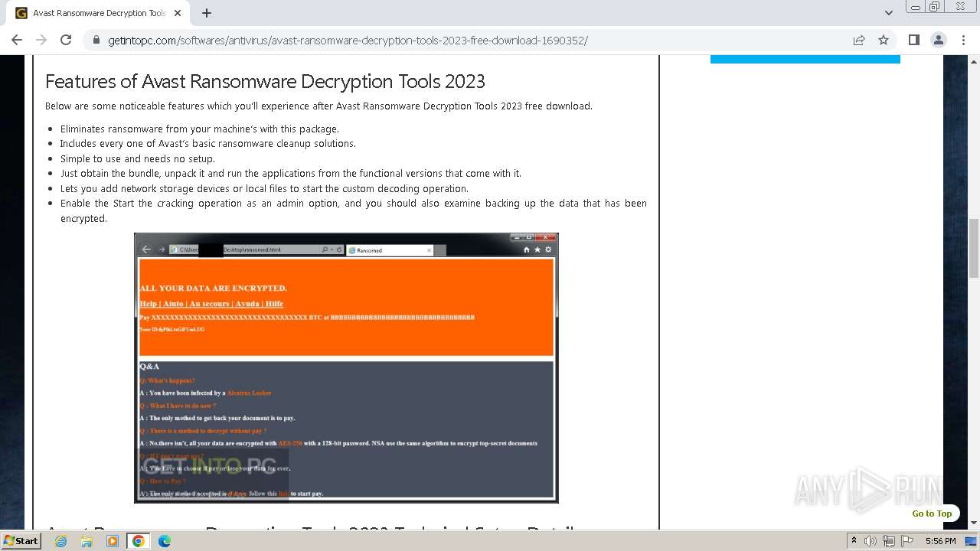Open the Windows Start button

[x=21, y=540]
